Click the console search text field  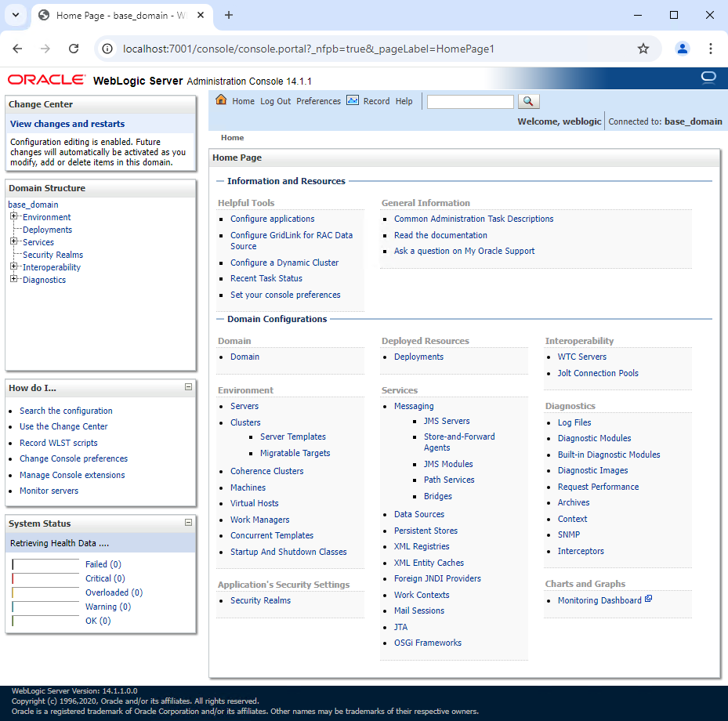coord(470,102)
